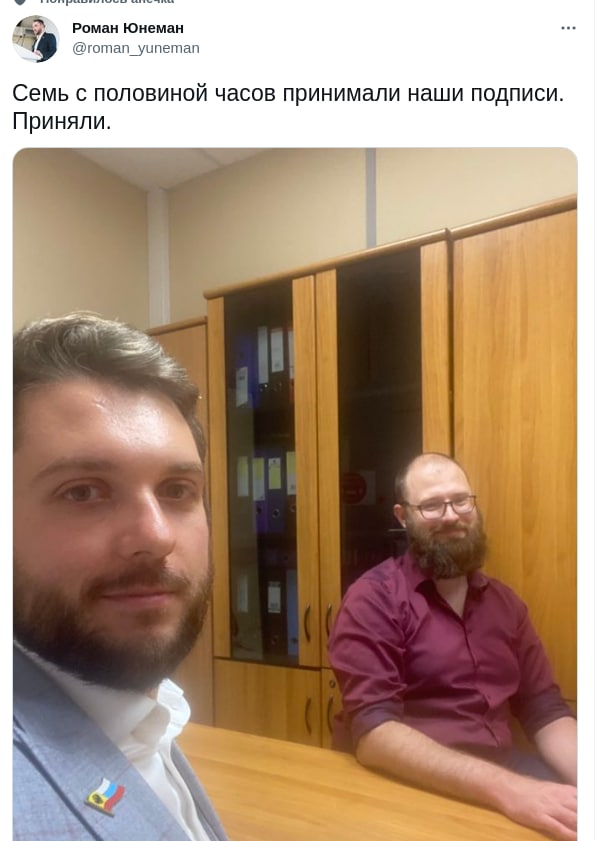
Task: Open the cut-off liked-by text at top
Action: tap(107, 2)
